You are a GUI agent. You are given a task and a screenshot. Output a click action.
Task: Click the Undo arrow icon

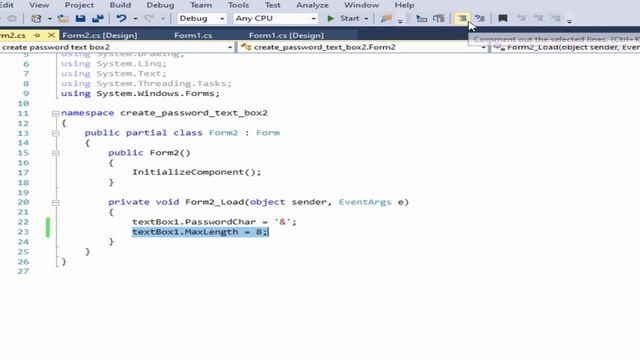click(x=121, y=19)
